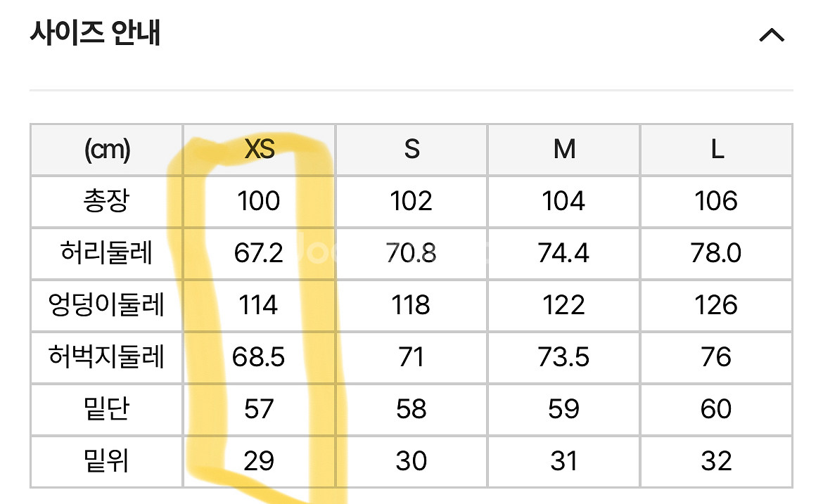Click the (cm) unit header cell
The image size is (823, 504).
(107, 150)
